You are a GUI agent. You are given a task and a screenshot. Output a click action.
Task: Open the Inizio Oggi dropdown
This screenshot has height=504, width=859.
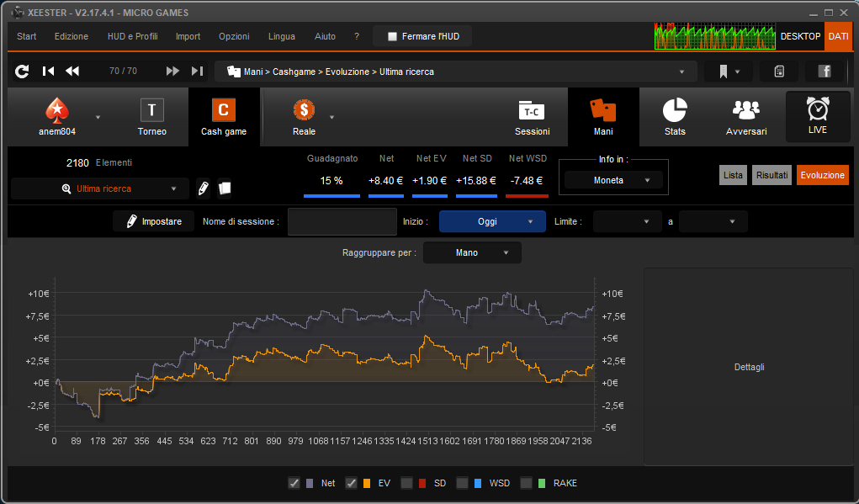[x=492, y=221]
